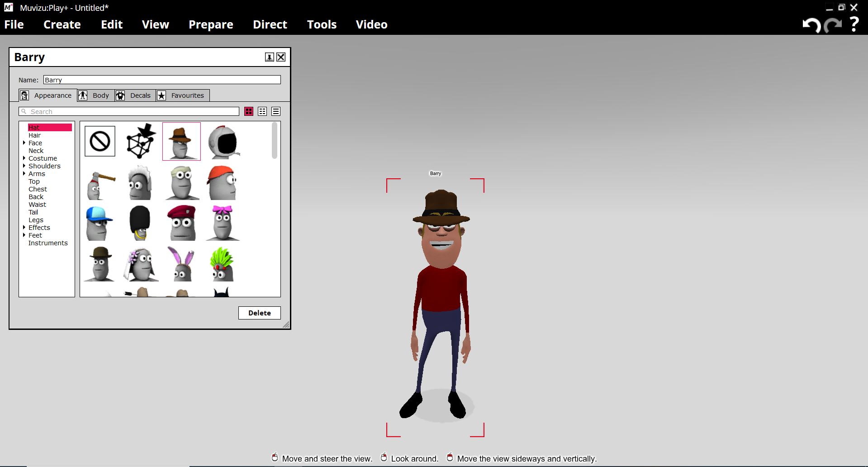The height and width of the screenshot is (467, 868).
Task: Open the Prepare menu
Action: coord(211,24)
